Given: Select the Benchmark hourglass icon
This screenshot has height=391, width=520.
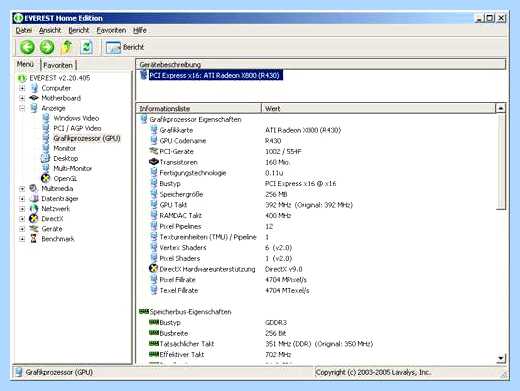Looking at the screenshot, I should [34, 238].
